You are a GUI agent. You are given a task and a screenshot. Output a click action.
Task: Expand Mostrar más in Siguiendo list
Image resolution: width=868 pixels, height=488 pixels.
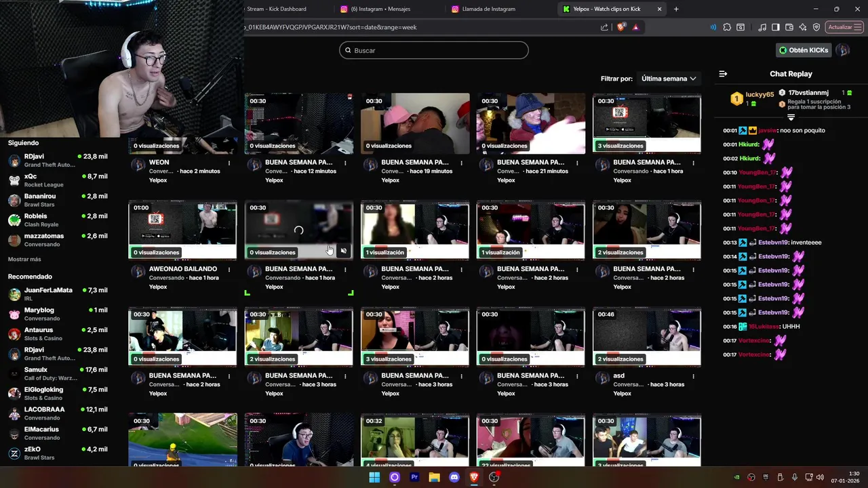coord(24,259)
